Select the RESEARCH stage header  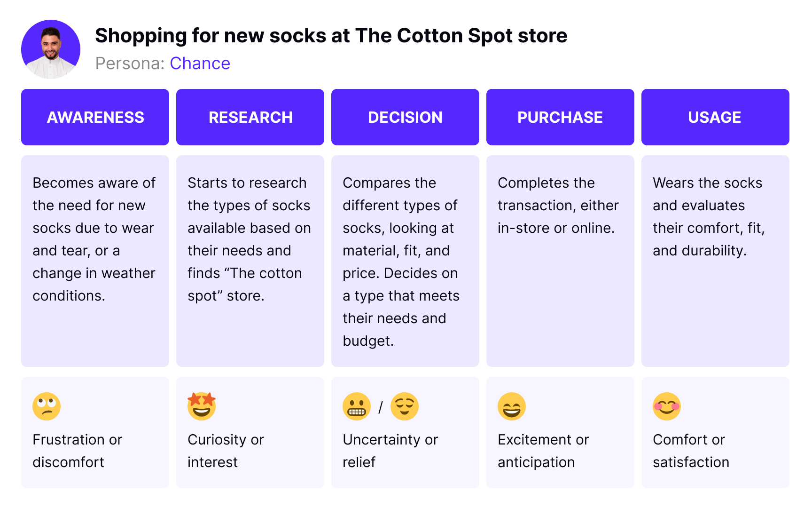250,117
